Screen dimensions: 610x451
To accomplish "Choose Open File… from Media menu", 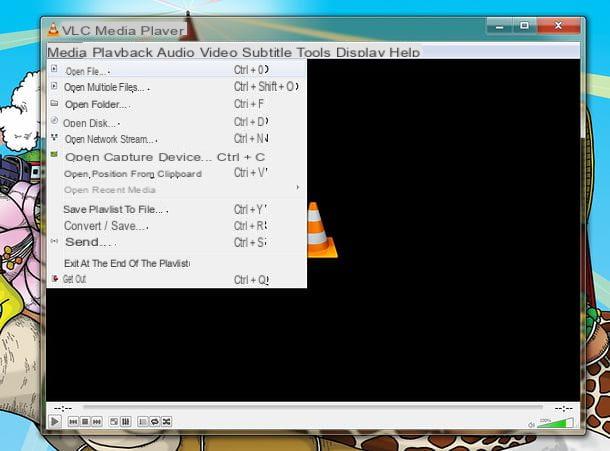I will pyautogui.click(x=177, y=70).
